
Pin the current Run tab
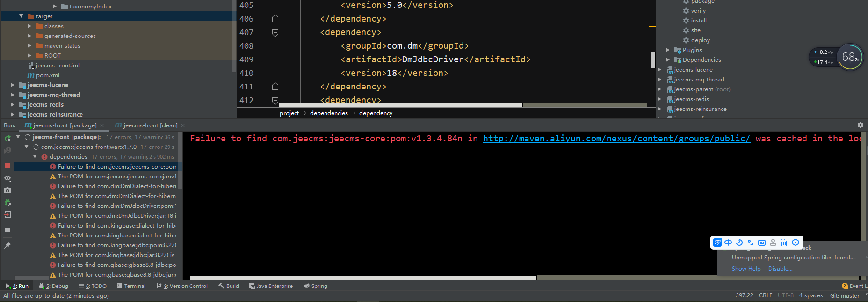tap(7, 245)
